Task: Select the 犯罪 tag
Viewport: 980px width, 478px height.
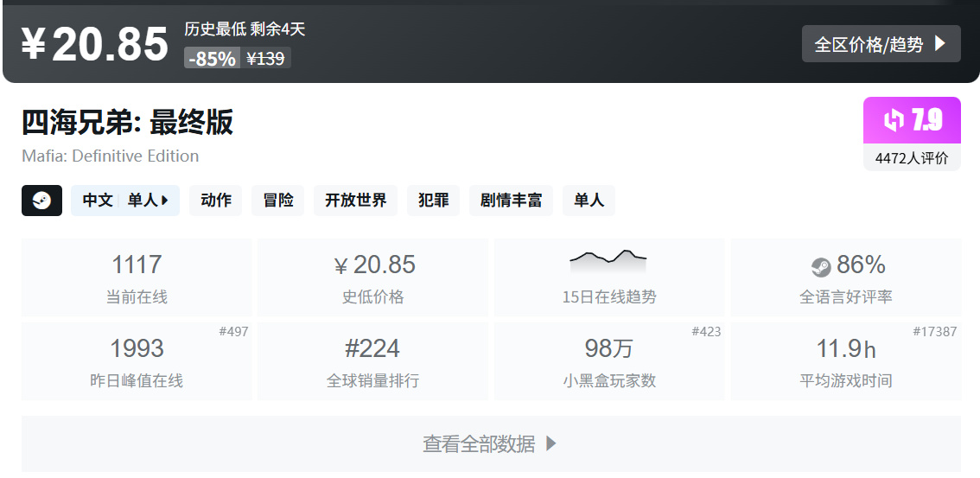Action: [x=434, y=201]
